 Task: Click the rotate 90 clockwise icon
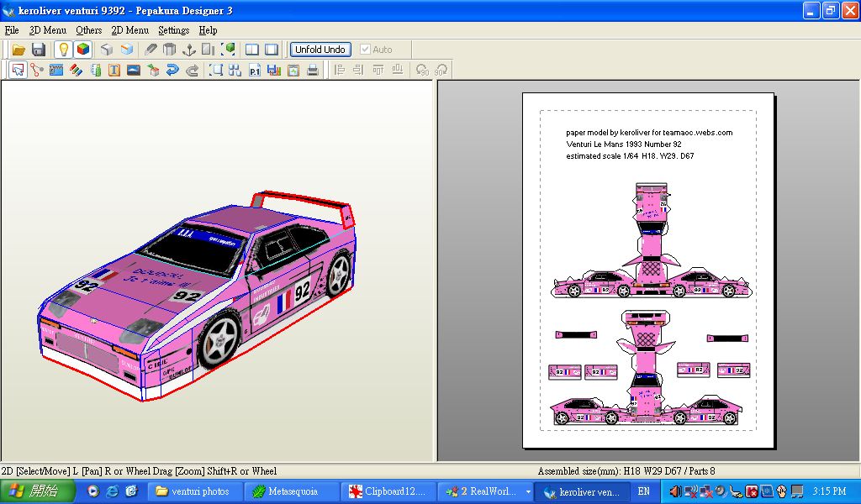pos(441,71)
